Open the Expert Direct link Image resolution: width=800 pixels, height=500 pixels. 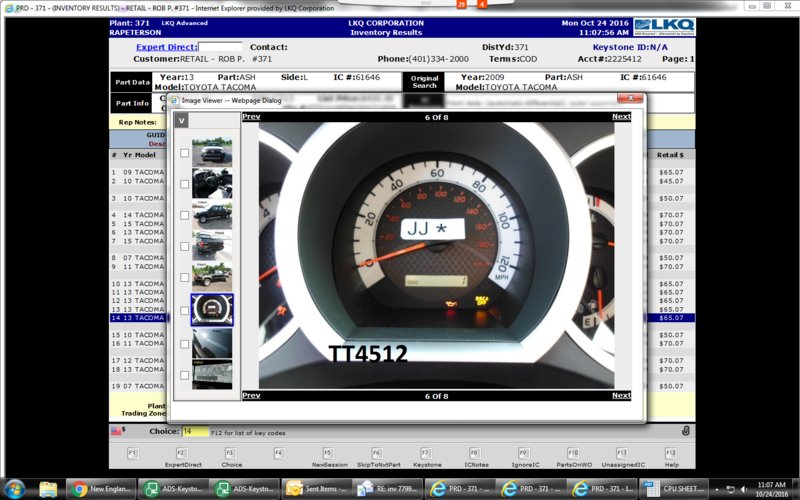click(166, 47)
